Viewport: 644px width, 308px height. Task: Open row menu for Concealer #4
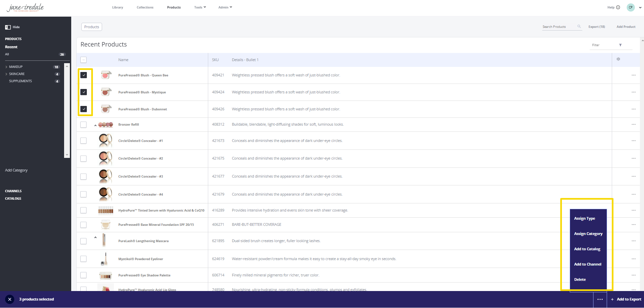coord(633,194)
